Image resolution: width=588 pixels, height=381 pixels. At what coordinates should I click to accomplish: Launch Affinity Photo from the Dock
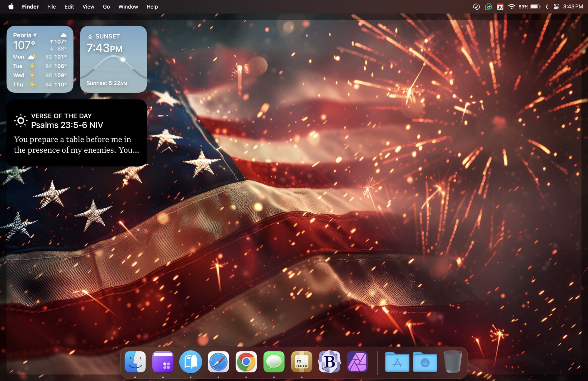pos(357,362)
